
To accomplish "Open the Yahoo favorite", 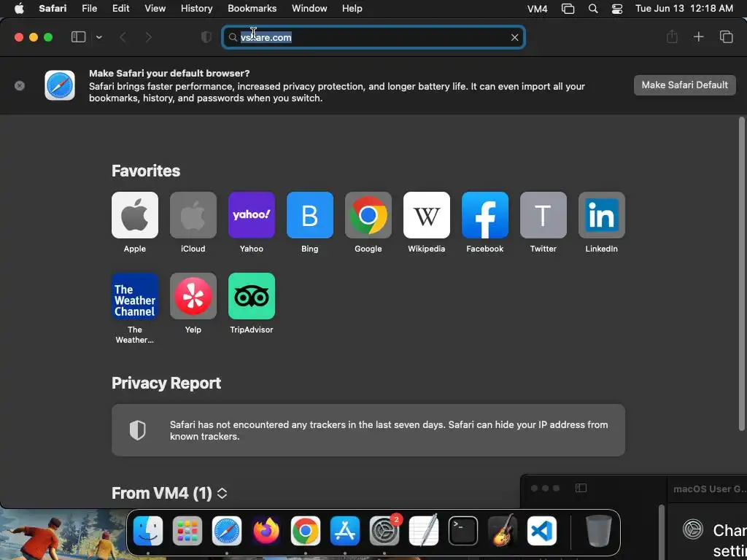I will point(252,215).
